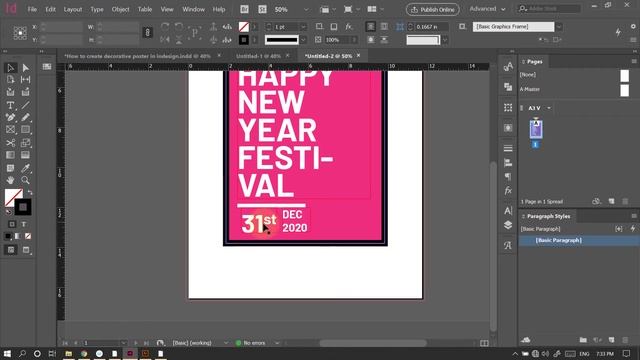640x360 pixels.
Task: Toggle formatting affects text button
Action: (x=24, y=224)
